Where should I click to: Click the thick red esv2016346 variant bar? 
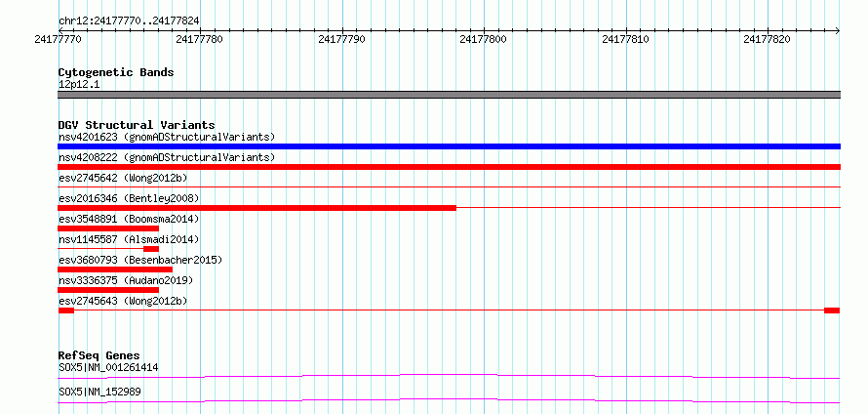256,208
